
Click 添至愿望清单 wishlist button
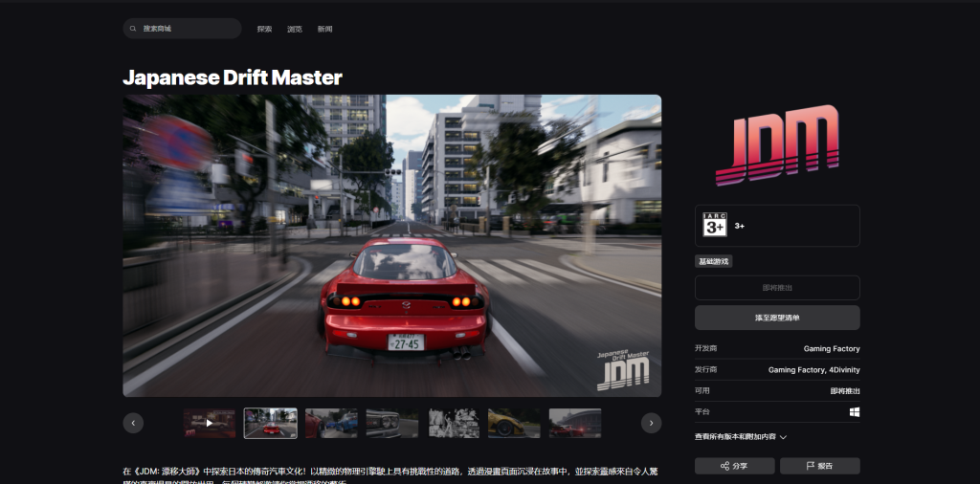(x=777, y=318)
